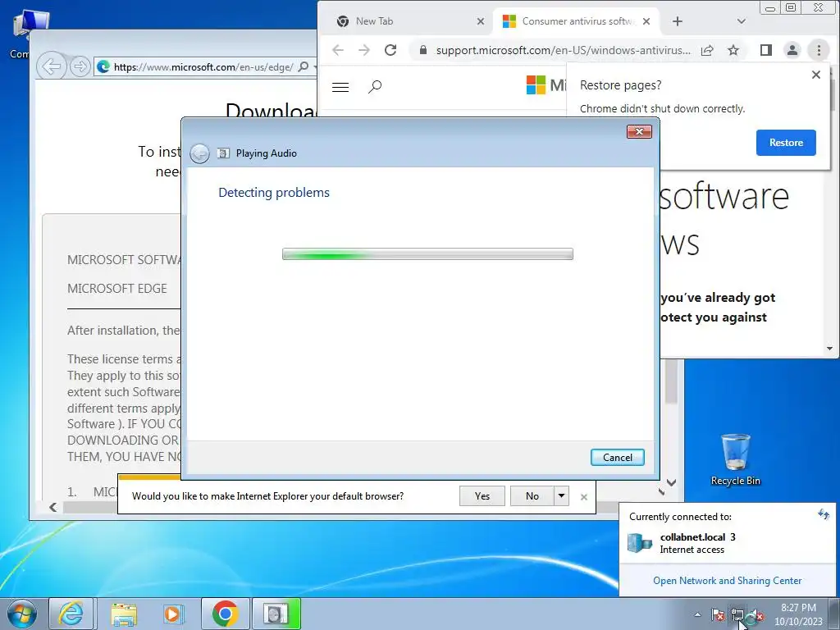Click Chrome's back arrow
840x630 pixels.
pyautogui.click(x=338, y=50)
